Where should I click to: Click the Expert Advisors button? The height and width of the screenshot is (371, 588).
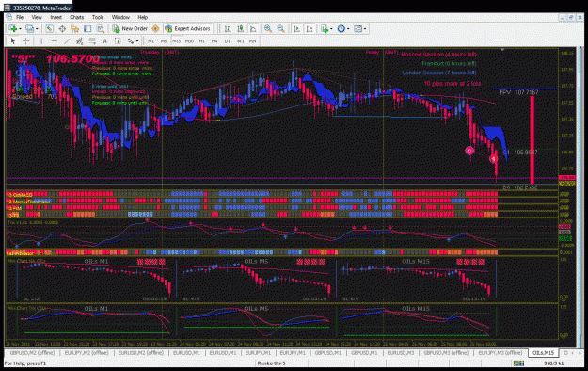(187, 28)
